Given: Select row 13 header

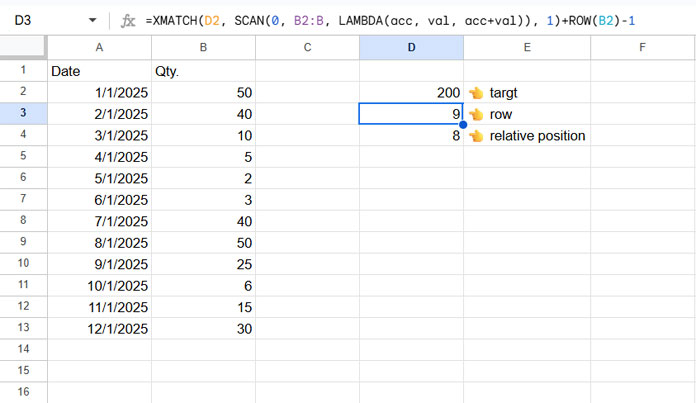Looking at the screenshot, I should coord(23,328).
